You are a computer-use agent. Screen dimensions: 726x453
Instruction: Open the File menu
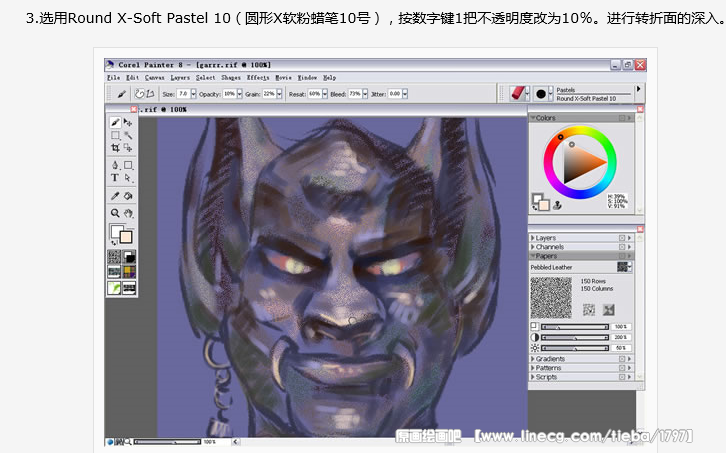tap(113, 78)
